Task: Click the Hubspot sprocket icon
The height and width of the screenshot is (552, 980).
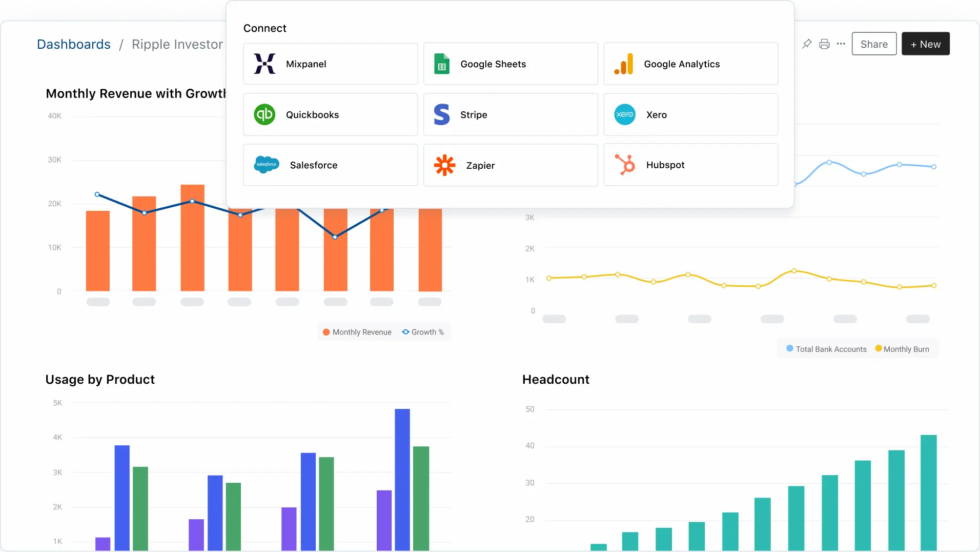Action: 625,165
